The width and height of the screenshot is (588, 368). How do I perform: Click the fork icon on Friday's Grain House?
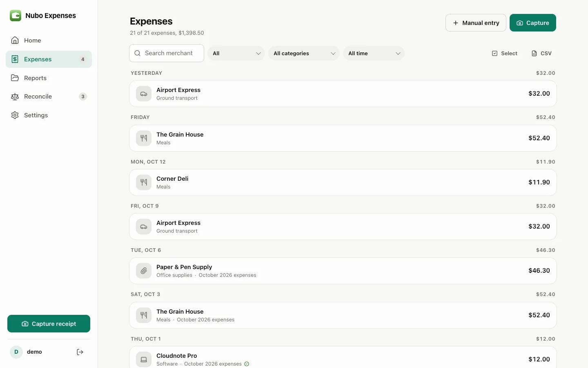pos(144,138)
